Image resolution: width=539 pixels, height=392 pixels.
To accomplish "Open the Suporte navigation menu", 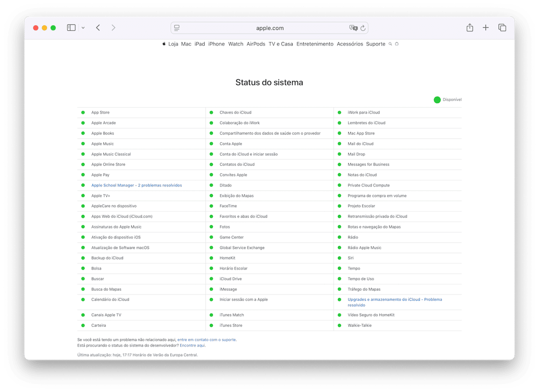I will [x=375, y=44].
